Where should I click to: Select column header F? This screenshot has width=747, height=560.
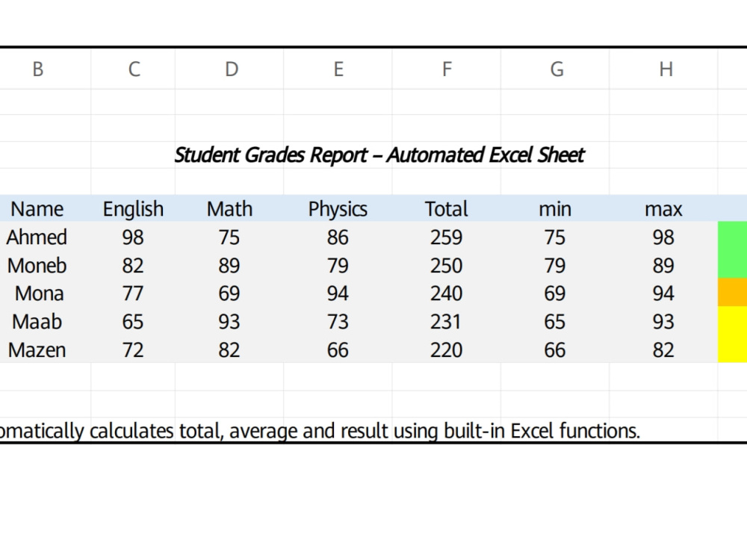pyautogui.click(x=447, y=69)
